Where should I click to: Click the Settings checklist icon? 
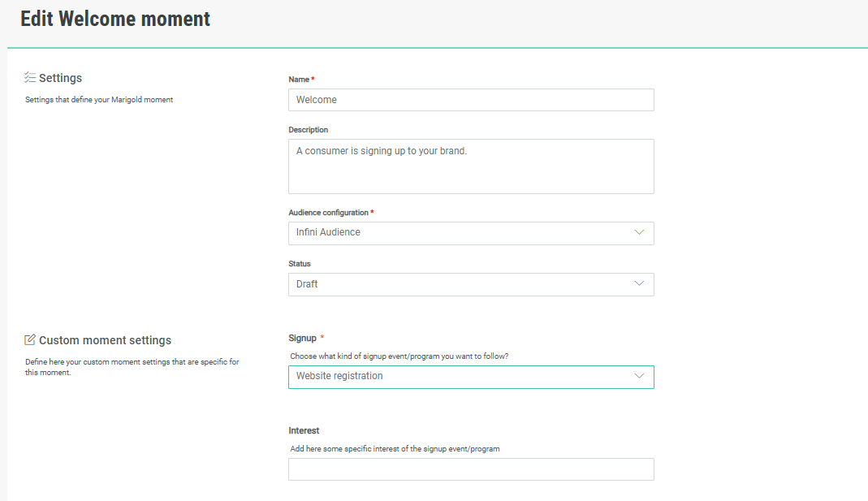coord(30,78)
